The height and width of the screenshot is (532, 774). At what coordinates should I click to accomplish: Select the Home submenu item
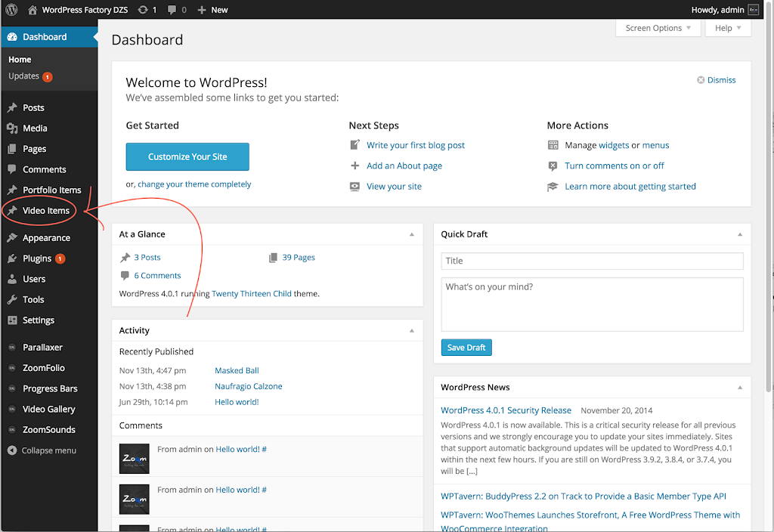pyautogui.click(x=20, y=60)
